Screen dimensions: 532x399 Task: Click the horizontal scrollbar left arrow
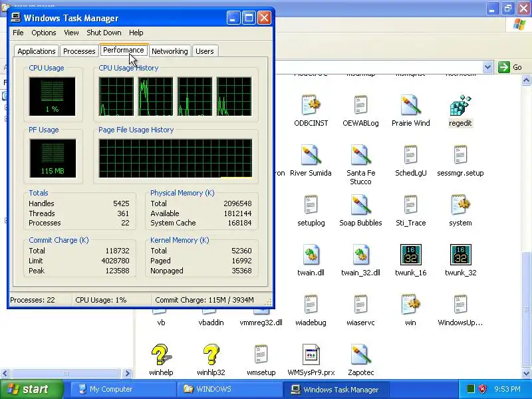5,373
